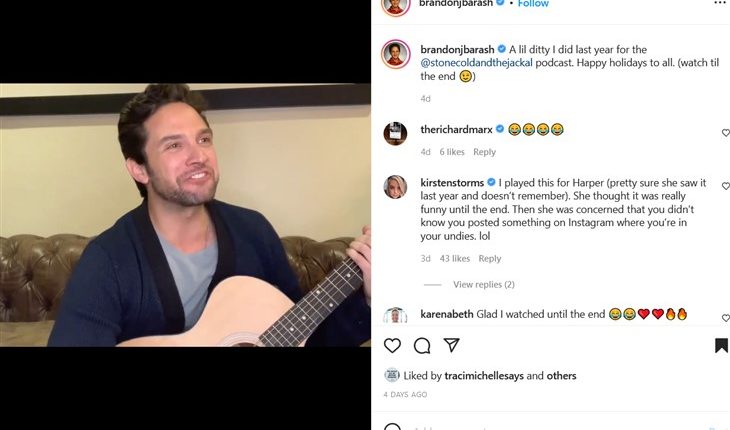Show others who liked the post
730x430 pixels.
tap(562, 376)
